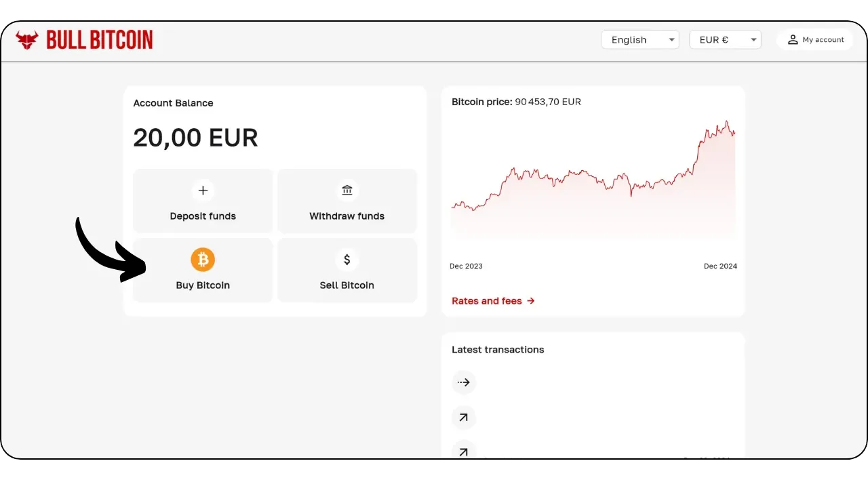Click the user profile icon
The image size is (868, 480).
click(x=792, y=40)
